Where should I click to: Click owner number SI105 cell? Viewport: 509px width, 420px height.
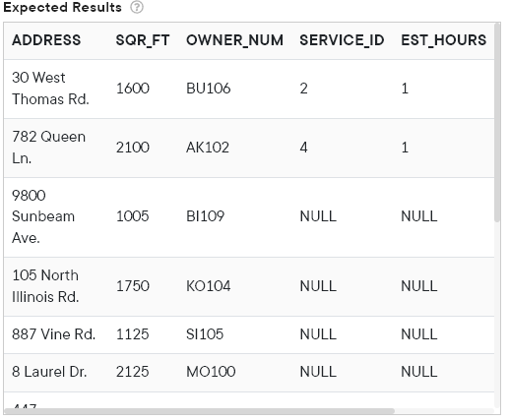[x=205, y=334]
